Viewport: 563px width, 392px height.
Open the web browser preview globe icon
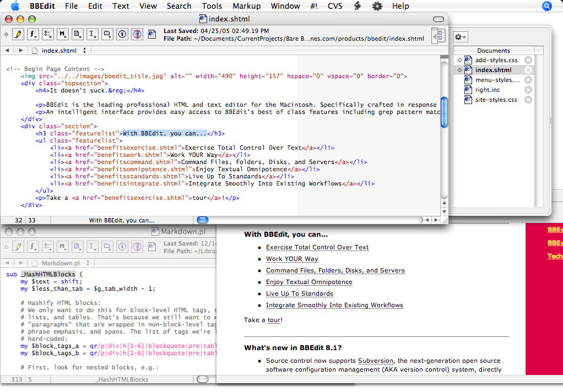coord(137,35)
